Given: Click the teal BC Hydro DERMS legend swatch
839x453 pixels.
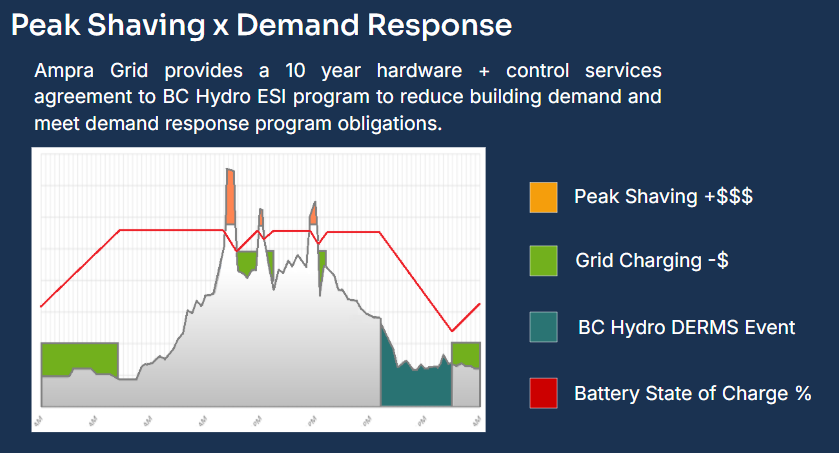Looking at the screenshot, I should coord(543,327).
